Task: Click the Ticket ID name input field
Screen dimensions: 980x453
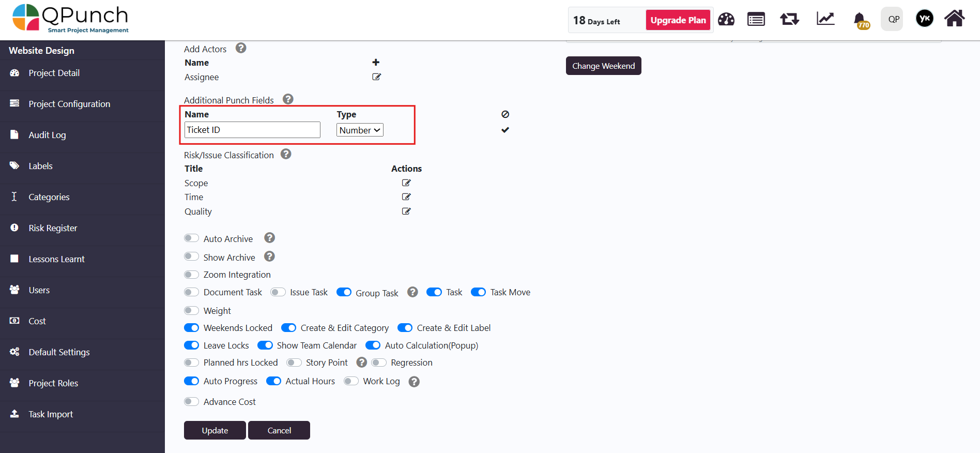Action: (x=252, y=130)
